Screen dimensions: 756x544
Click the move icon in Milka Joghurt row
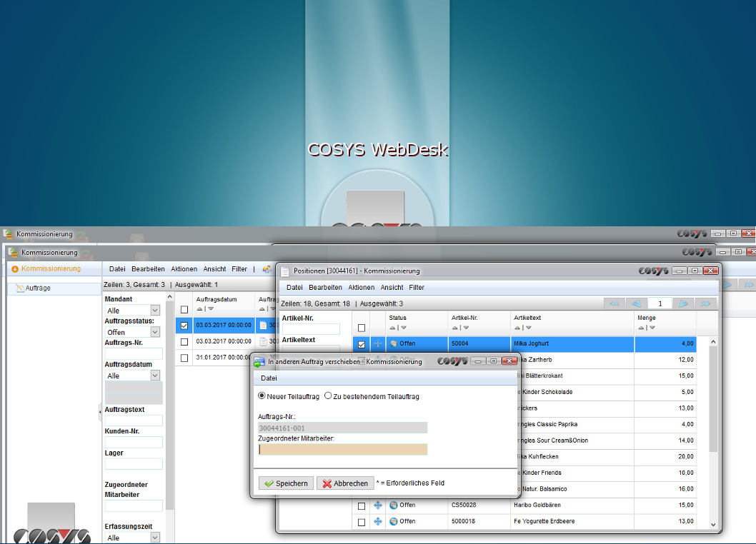click(378, 344)
